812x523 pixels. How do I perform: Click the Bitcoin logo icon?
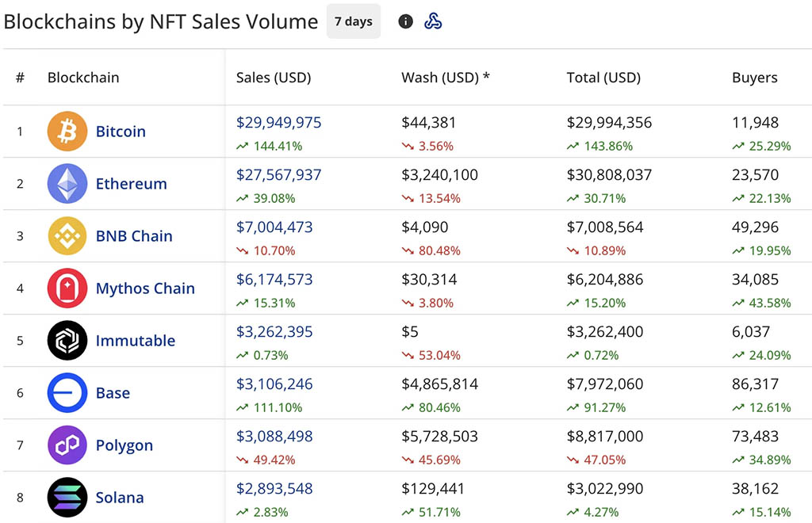tap(67, 131)
